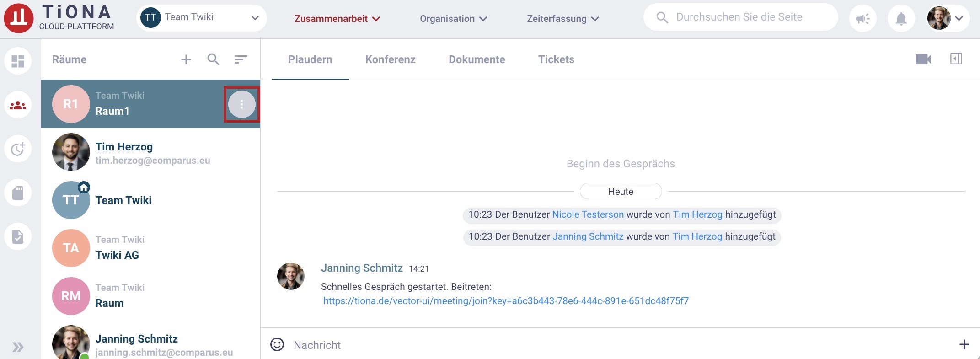
Task: Open user profile avatar menu
Action: [947, 19]
